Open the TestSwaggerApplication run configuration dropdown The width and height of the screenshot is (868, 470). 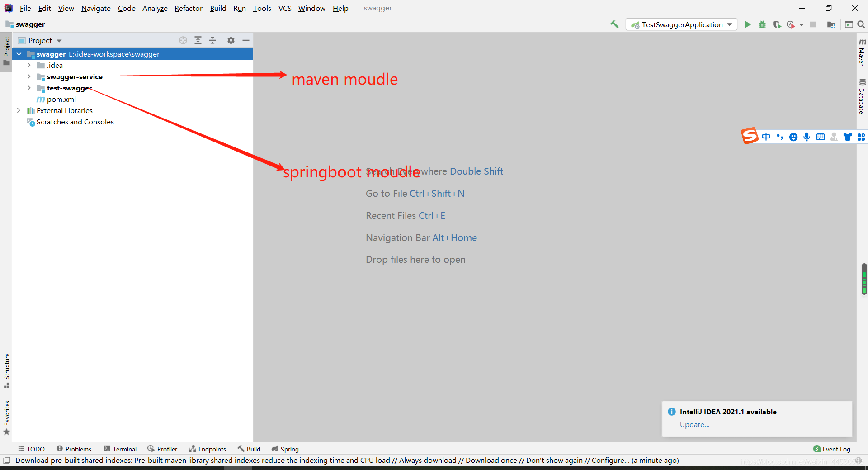(681, 24)
